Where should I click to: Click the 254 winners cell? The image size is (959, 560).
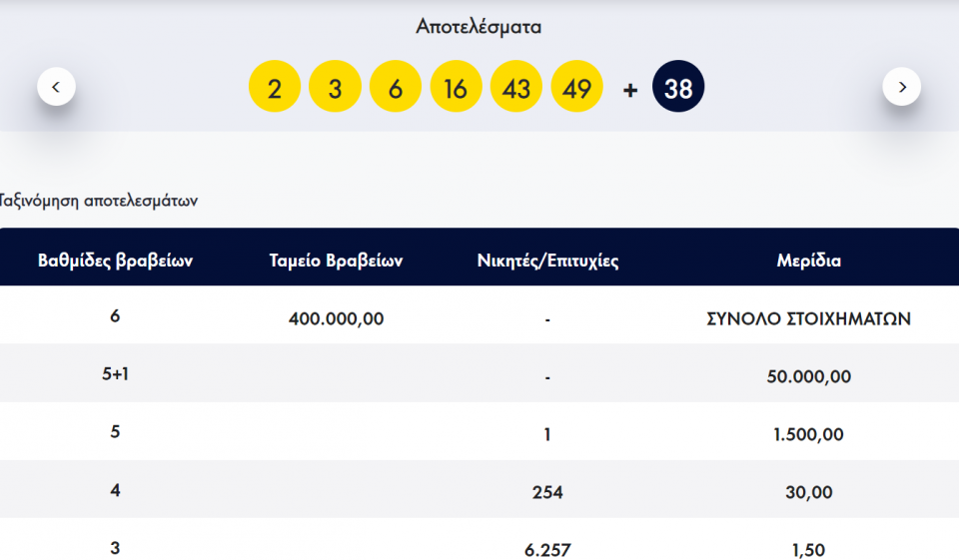pos(548,492)
